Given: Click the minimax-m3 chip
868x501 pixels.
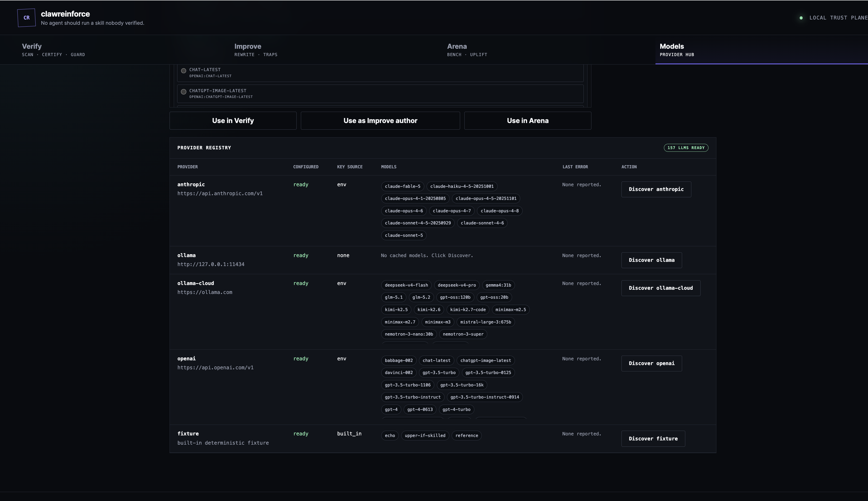Looking at the screenshot, I should click(437, 322).
